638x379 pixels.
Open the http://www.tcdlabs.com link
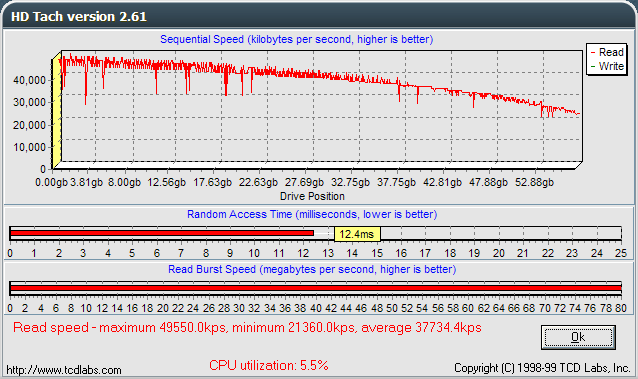[x=64, y=370]
